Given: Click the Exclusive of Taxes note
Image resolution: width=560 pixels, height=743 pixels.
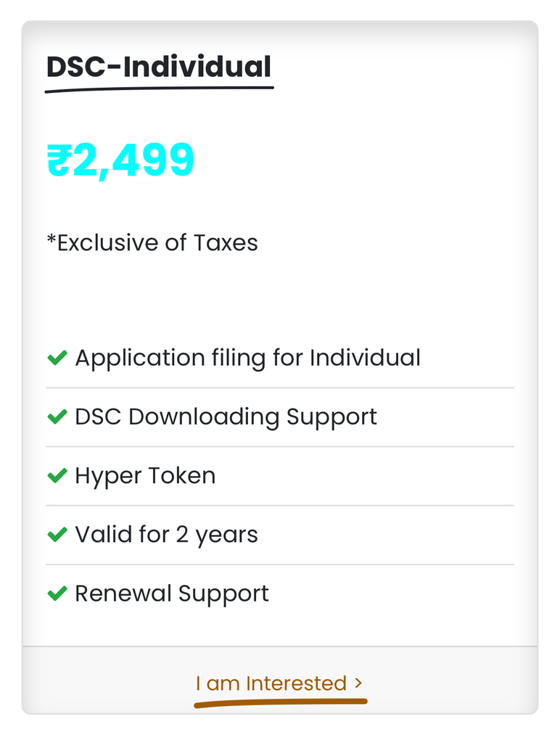Looking at the screenshot, I should (157, 242).
